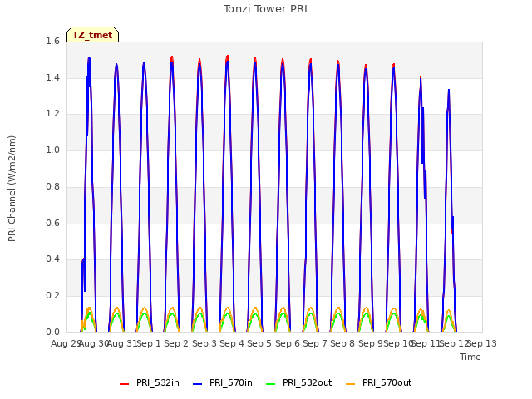Image resolution: width=532 pixels, height=399 pixels.
Task: Click the chart title Tonzi Tower PRI
Action: (x=265, y=9)
